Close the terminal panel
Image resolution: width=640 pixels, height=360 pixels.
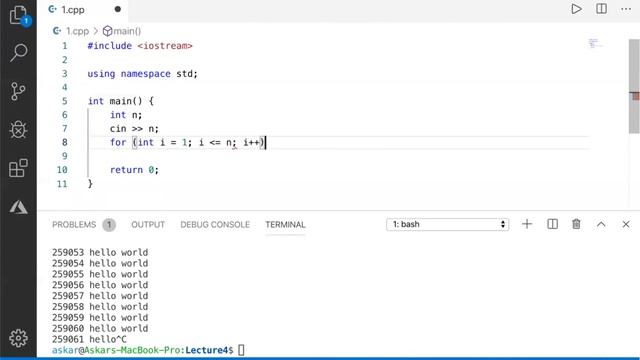point(626,224)
